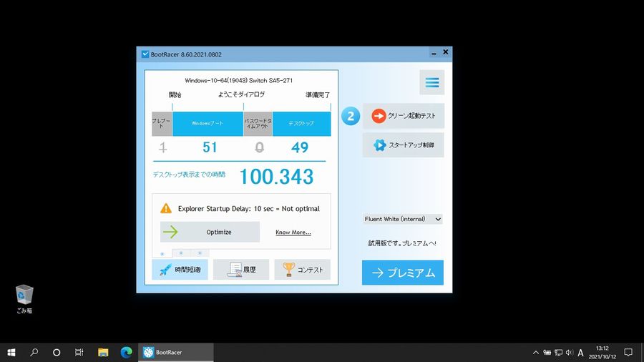Open File Explorer from the taskbar
The image size is (644, 362).
click(103, 352)
